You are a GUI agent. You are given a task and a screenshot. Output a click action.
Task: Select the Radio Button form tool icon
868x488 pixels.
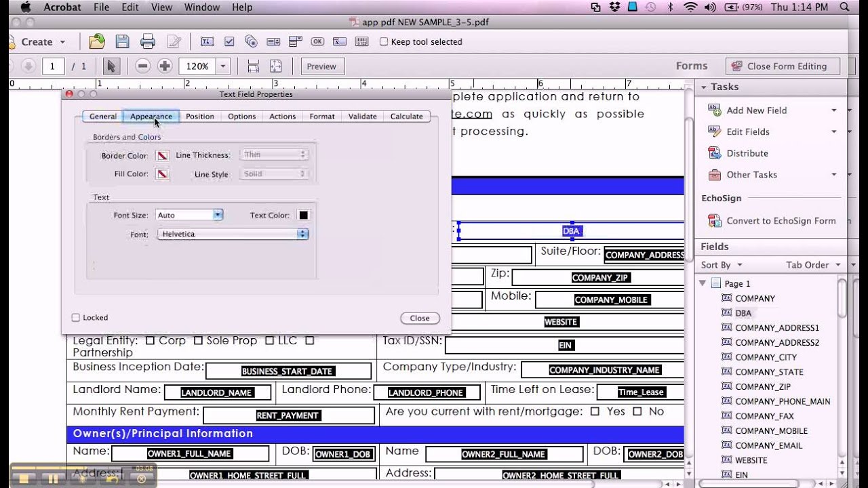[x=251, y=42]
